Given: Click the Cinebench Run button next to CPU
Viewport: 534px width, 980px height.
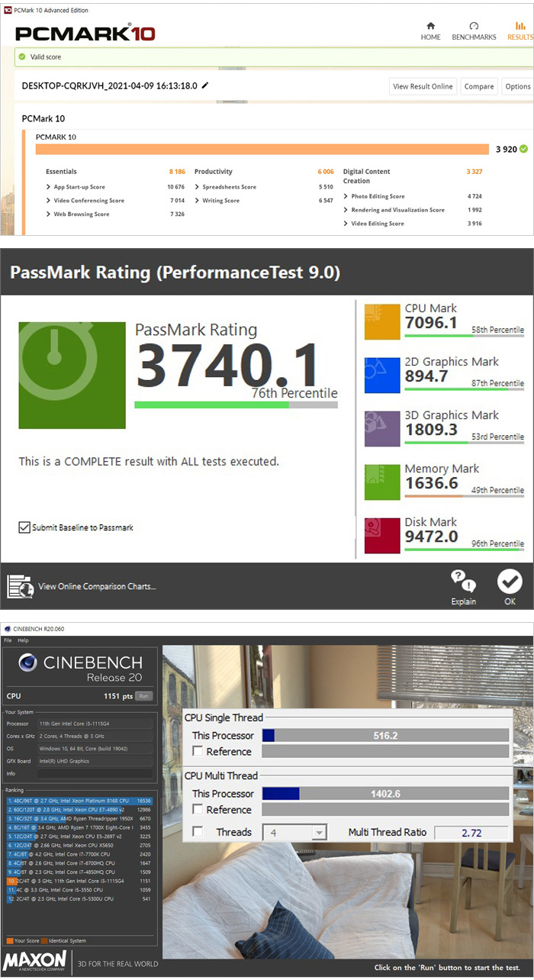Looking at the screenshot, I should (143, 696).
